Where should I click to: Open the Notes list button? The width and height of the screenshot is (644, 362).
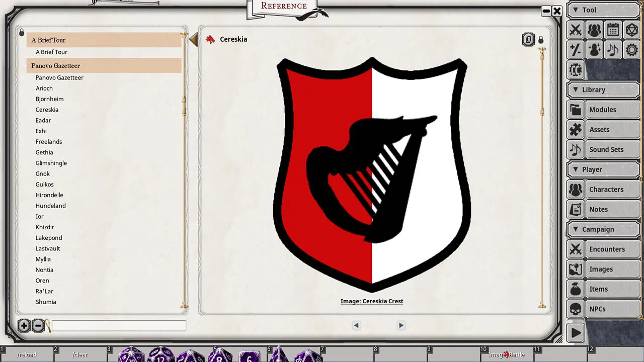tap(612, 209)
